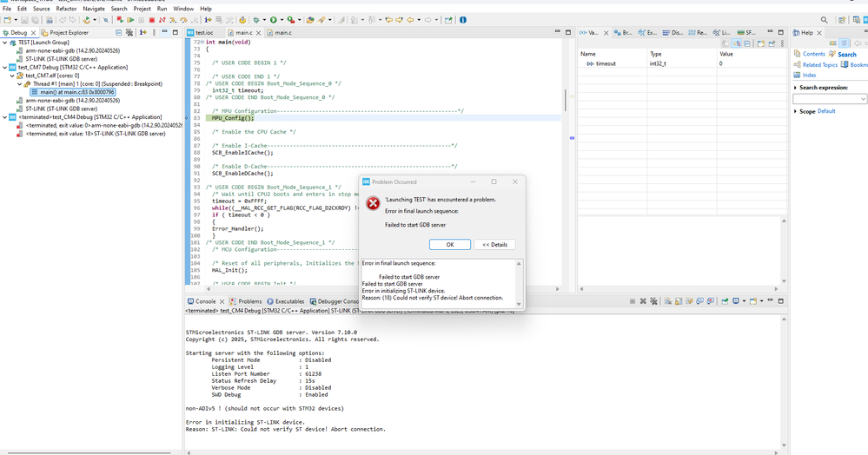The image size is (868, 455).
Task: Open the SFRs view tab
Action: point(746,33)
